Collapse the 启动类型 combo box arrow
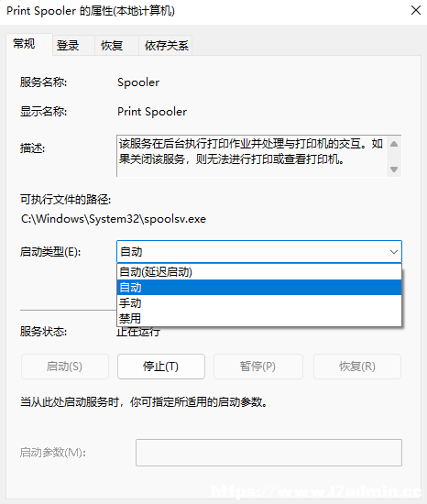The height and width of the screenshot is (504, 427). coord(394,252)
